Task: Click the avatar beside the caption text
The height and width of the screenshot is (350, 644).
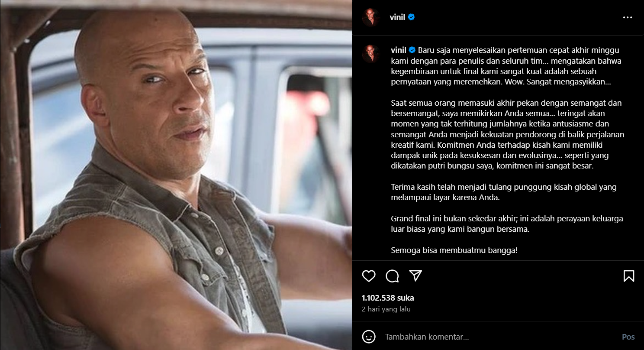Action: click(371, 54)
